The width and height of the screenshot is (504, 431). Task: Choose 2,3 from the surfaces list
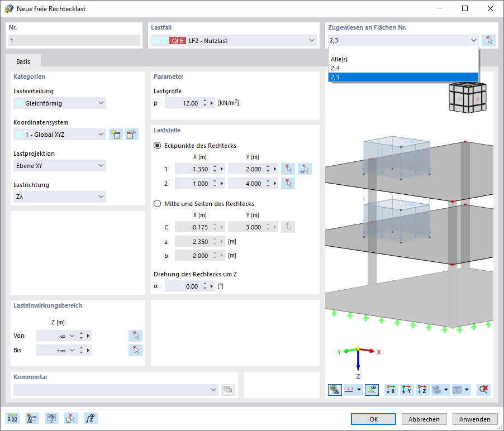[403, 77]
